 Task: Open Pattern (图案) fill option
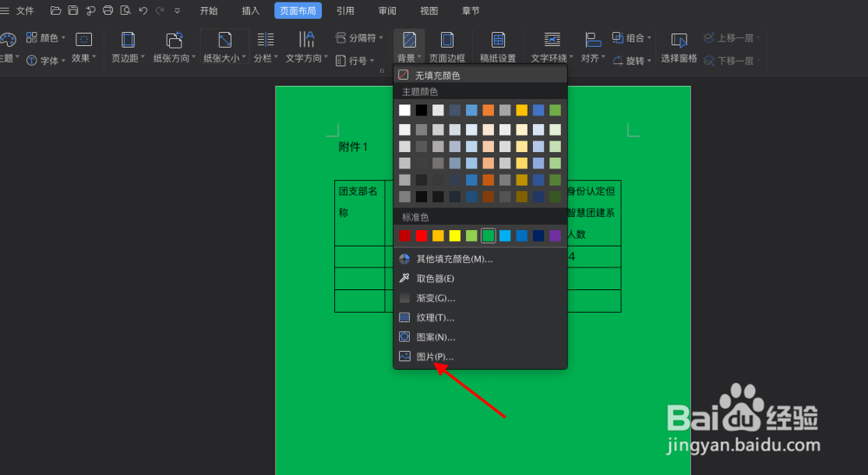click(x=481, y=337)
